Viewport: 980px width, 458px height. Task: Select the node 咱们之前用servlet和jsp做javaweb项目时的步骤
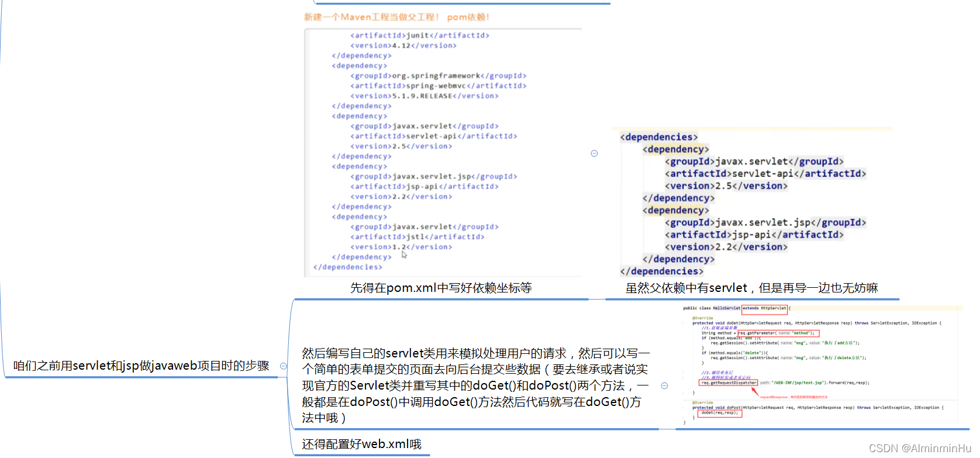(141, 366)
